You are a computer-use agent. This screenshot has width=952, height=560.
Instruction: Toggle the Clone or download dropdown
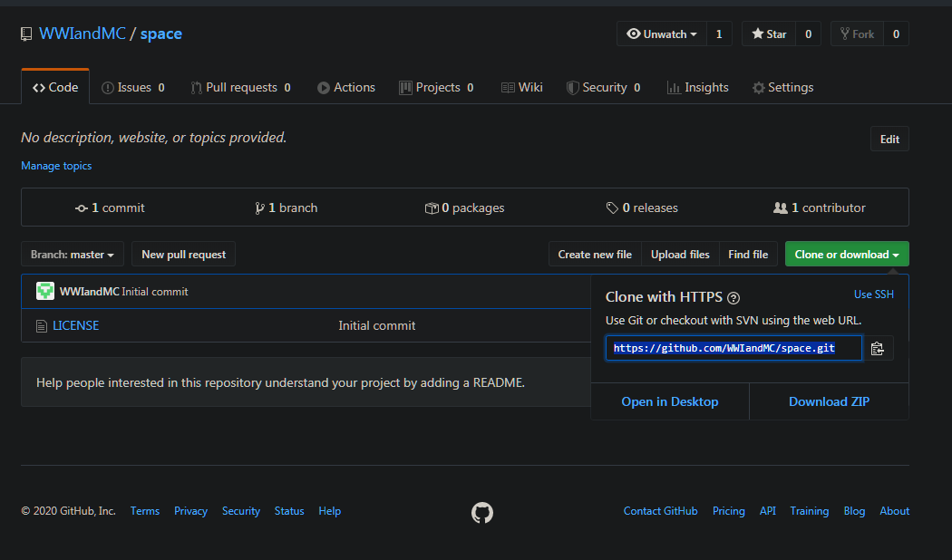847,255
